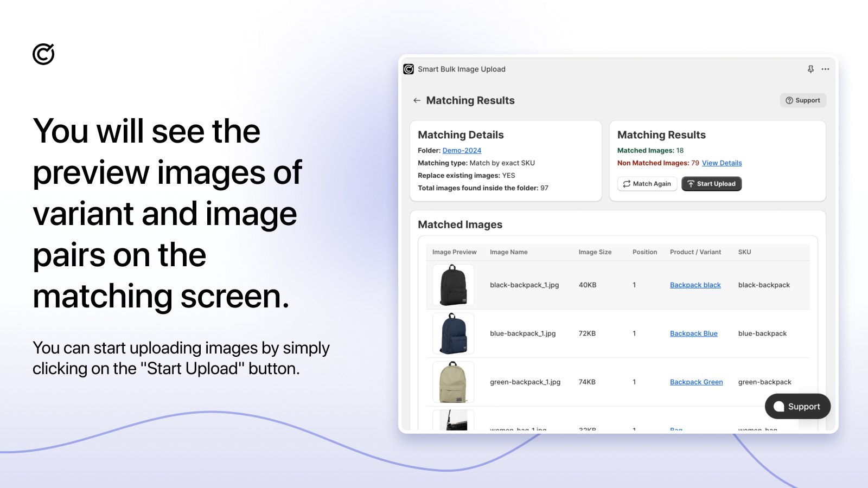The height and width of the screenshot is (488, 868).
Task: Select the blue-backpack_1.jpg file name
Action: (522, 333)
